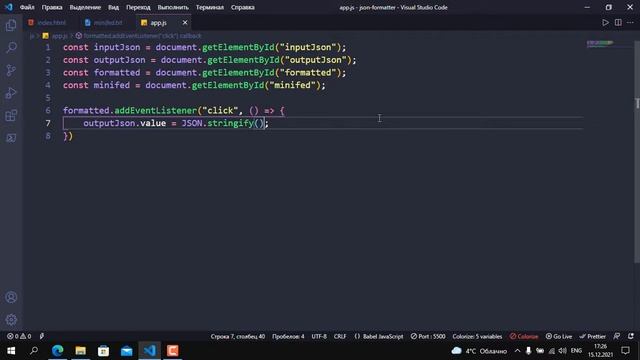Click "inputJson" string on line 1
The height and width of the screenshot is (360, 640).
(308, 47)
